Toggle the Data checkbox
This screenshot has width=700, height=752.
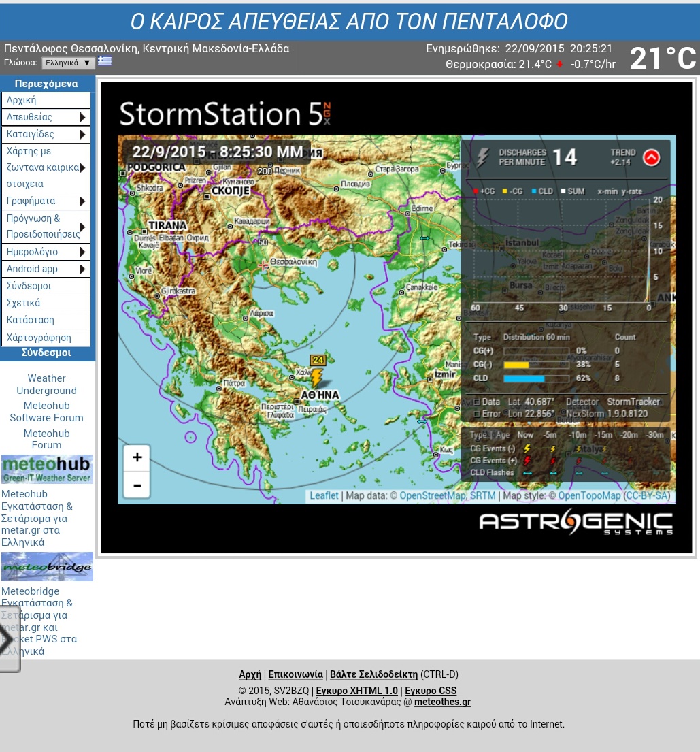pyautogui.click(x=477, y=402)
